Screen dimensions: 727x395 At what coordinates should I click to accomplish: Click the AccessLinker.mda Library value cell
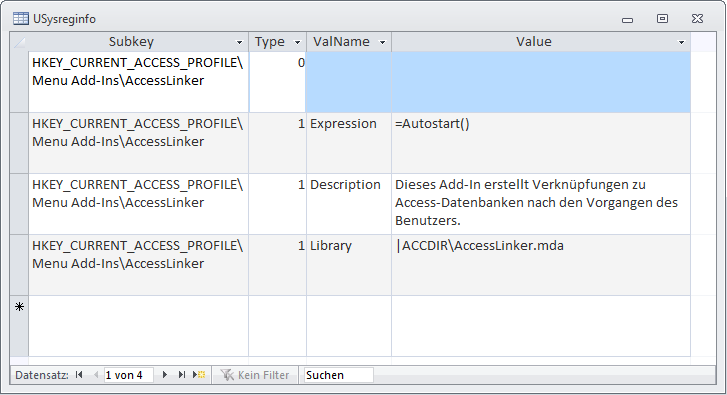point(541,265)
